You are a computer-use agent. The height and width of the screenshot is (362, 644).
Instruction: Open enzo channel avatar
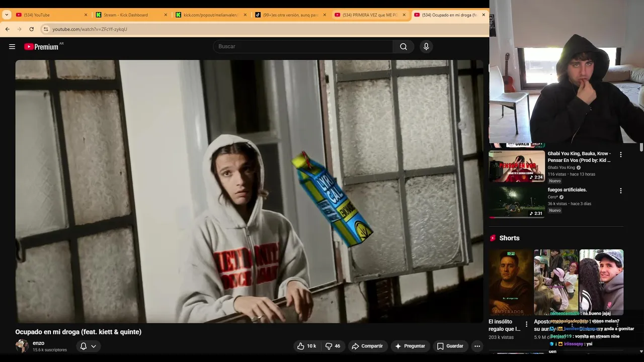22,346
